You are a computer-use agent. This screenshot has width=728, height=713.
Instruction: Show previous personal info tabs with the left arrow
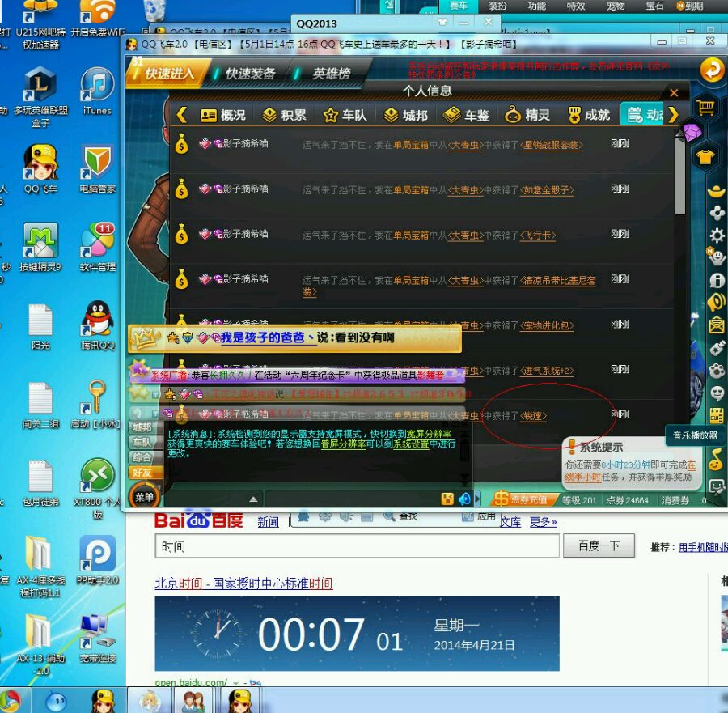pos(181,115)
